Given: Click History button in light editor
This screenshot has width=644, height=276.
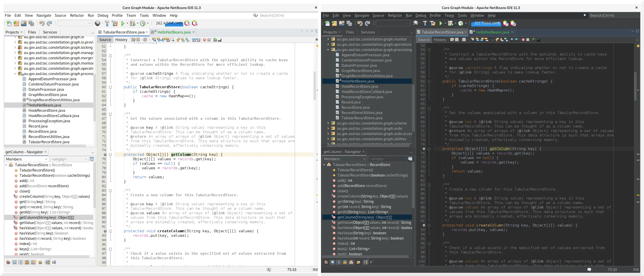Looking at the screenshot, I should click(121, 40).
